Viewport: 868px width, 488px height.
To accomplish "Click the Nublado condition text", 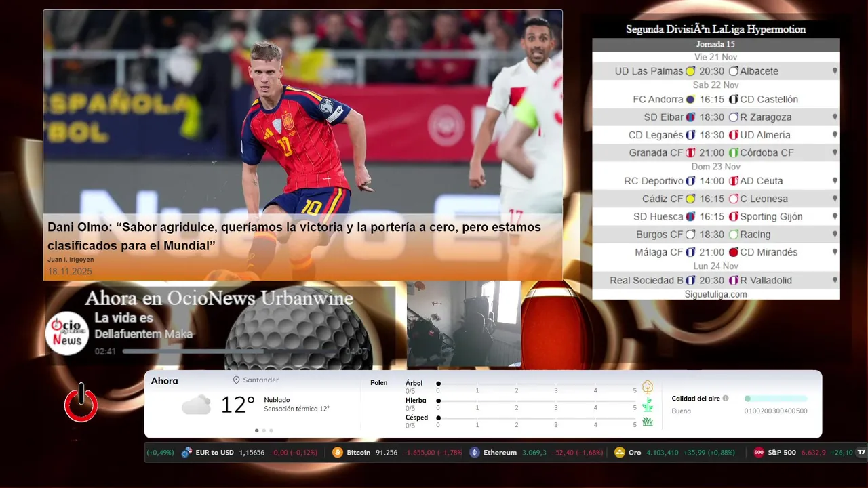I will [277, 400].
